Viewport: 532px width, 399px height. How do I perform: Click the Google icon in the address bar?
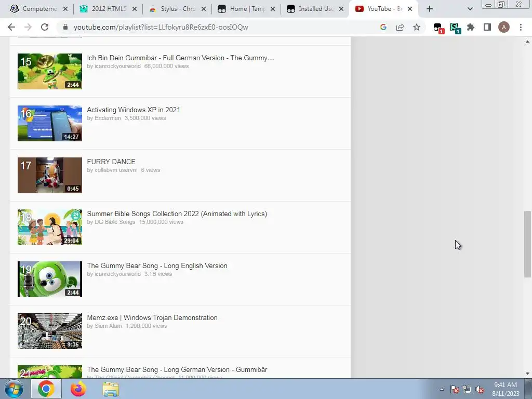pos(383,27)
